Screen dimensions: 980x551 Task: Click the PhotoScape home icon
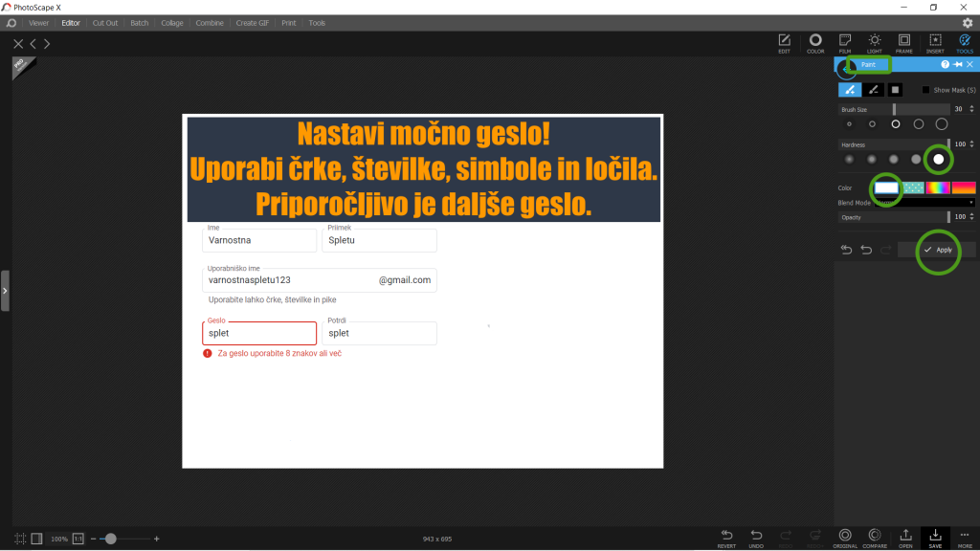11,23
